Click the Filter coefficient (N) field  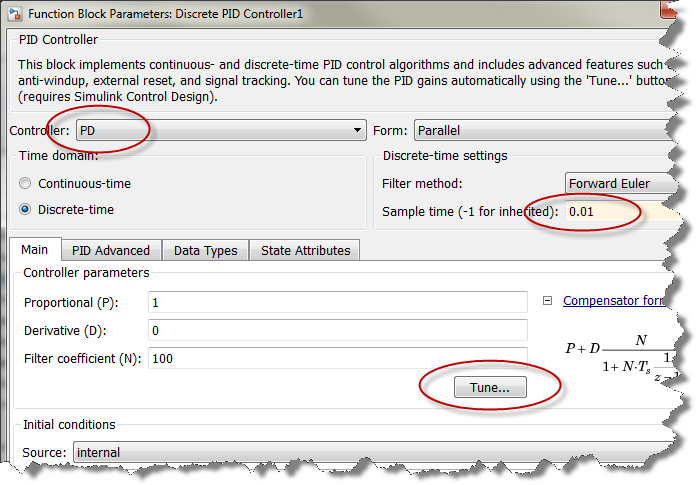click(x=337, y=358)
